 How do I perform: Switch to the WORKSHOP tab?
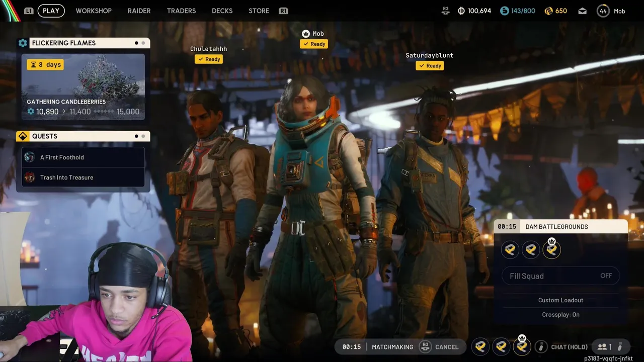(94, 11)
